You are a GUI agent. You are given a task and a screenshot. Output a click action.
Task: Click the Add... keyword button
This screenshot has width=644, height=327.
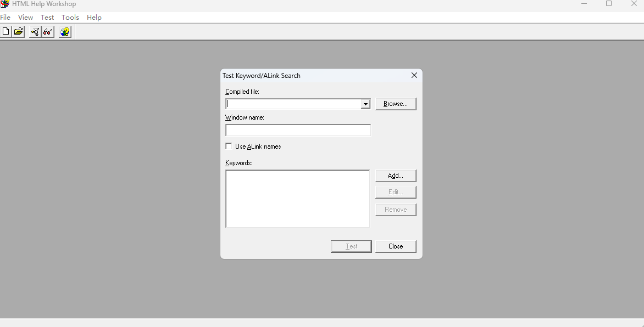click(396, 176)
